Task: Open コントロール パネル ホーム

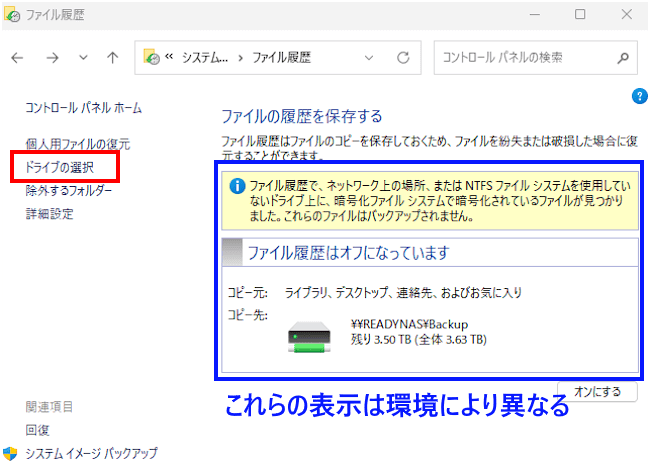Action: pyautogui.click(x=83, y=108)
